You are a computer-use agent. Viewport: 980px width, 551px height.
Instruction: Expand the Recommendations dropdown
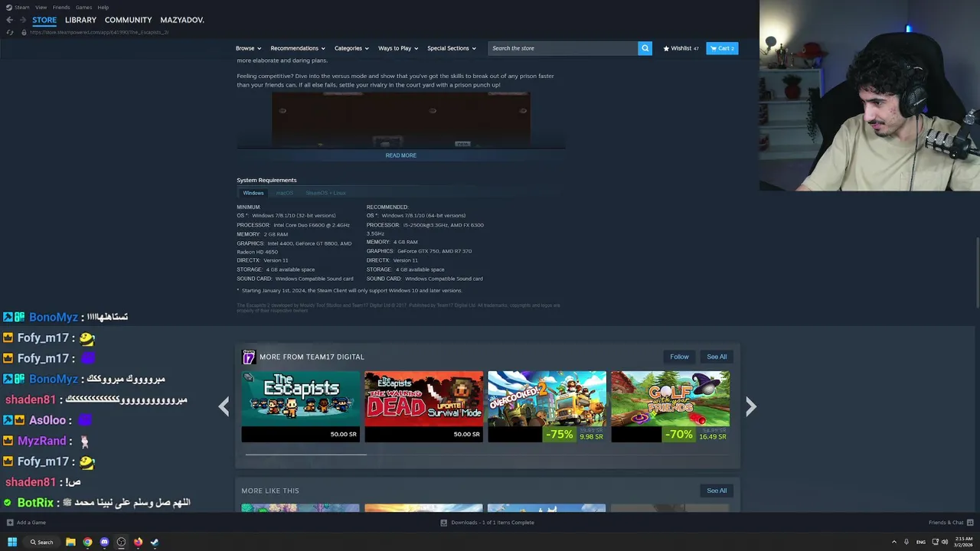pyautogui.click(x=297, y=48)
